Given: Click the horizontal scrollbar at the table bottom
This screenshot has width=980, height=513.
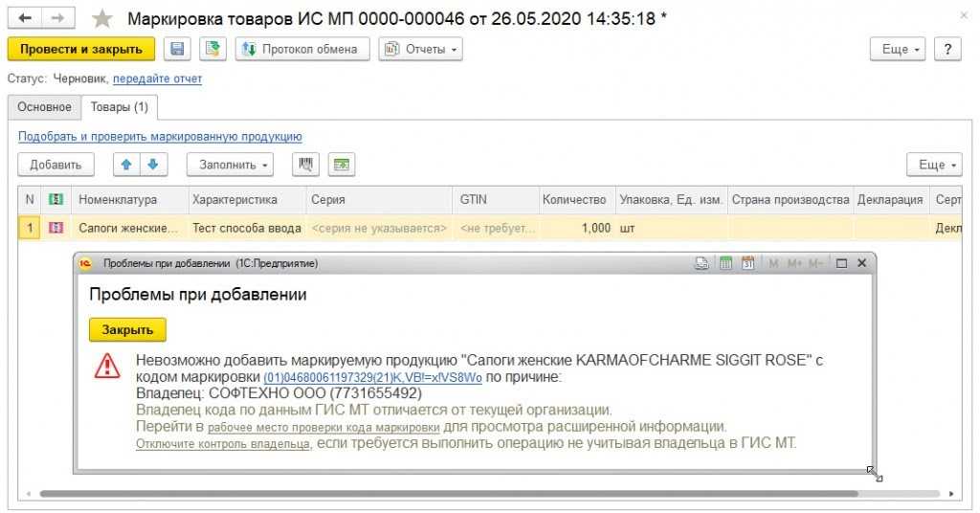Looking at the screenshot, I should (x=448, y=494).
